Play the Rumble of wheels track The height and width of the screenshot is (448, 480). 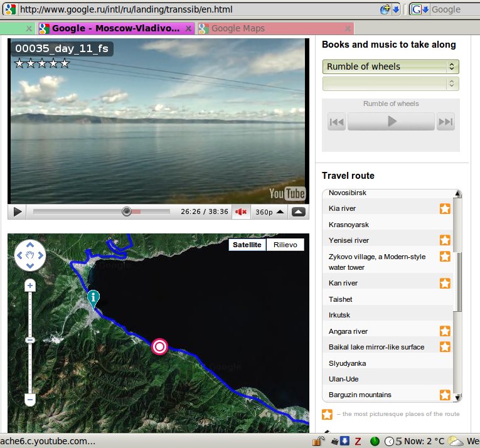point(391,121)
